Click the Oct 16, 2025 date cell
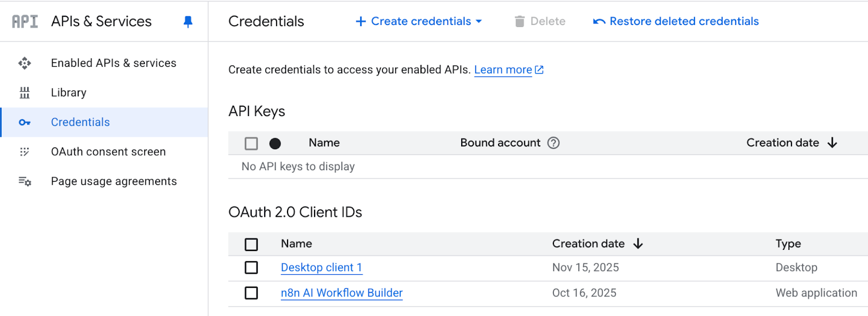 pos(584,293)
